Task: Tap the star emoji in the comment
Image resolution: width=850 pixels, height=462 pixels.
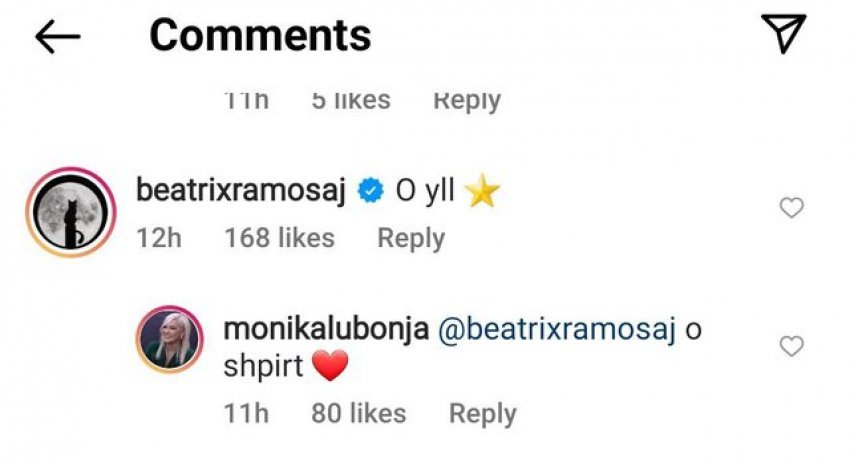Action: (482, 193)
